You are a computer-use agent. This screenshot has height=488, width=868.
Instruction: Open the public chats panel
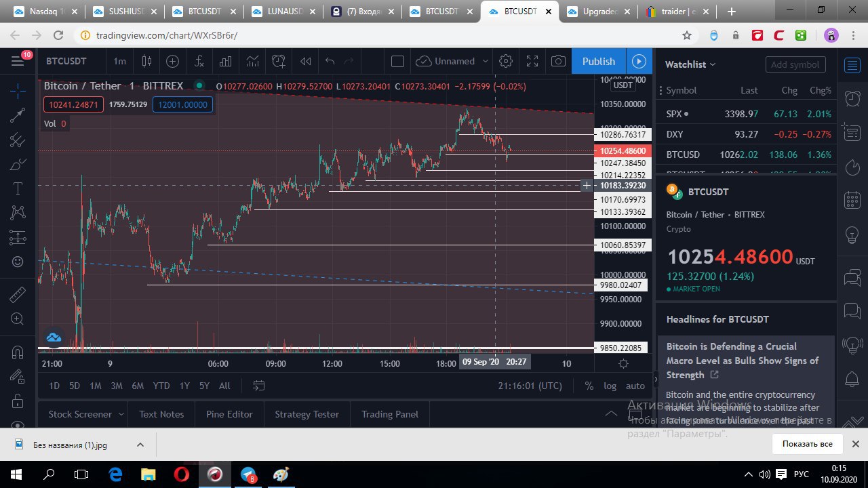(x=852, y=277)
